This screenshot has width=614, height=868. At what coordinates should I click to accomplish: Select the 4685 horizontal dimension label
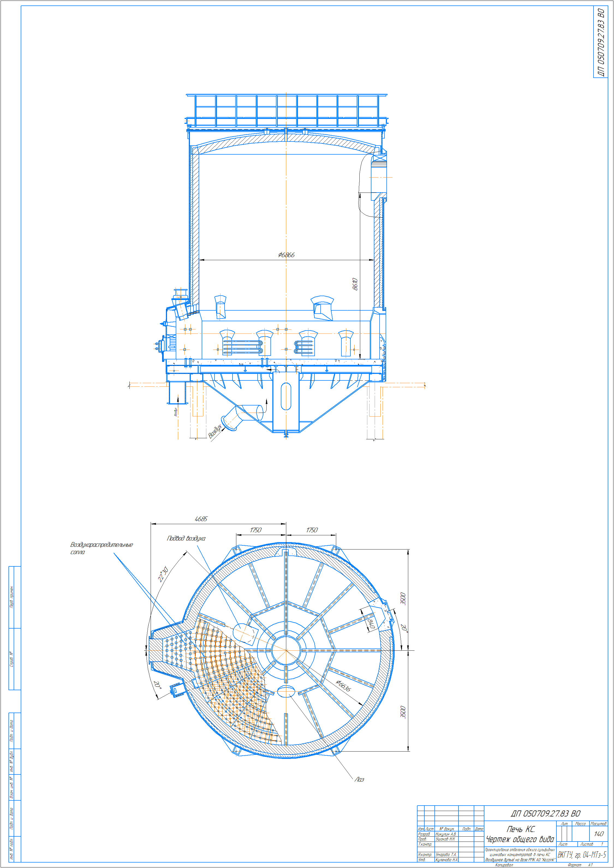201,519
